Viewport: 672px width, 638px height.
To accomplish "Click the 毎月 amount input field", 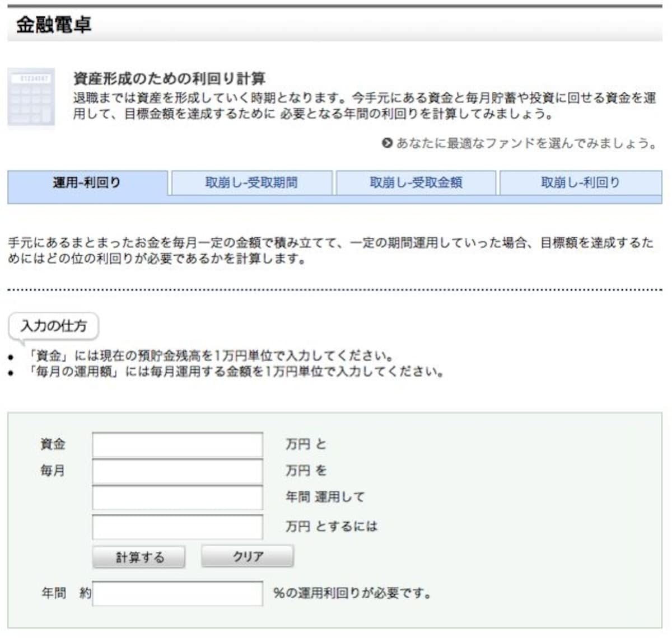I will click(x=178, y=471).
